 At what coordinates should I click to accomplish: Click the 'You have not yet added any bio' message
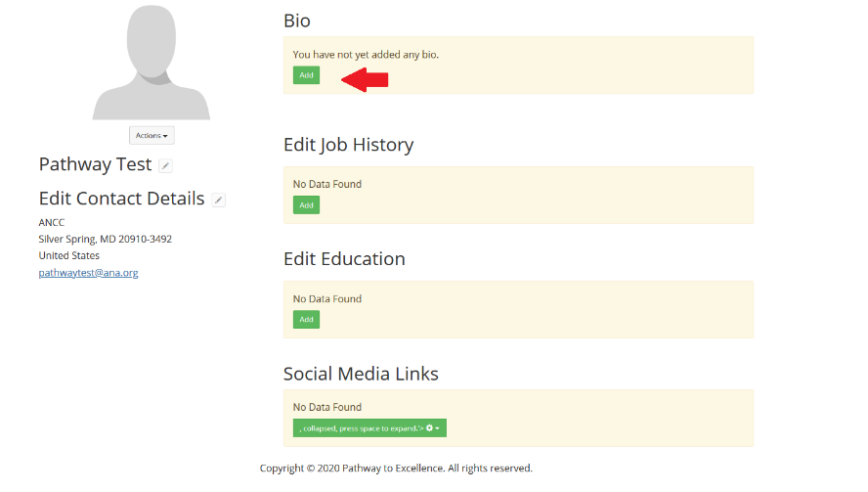366,55
